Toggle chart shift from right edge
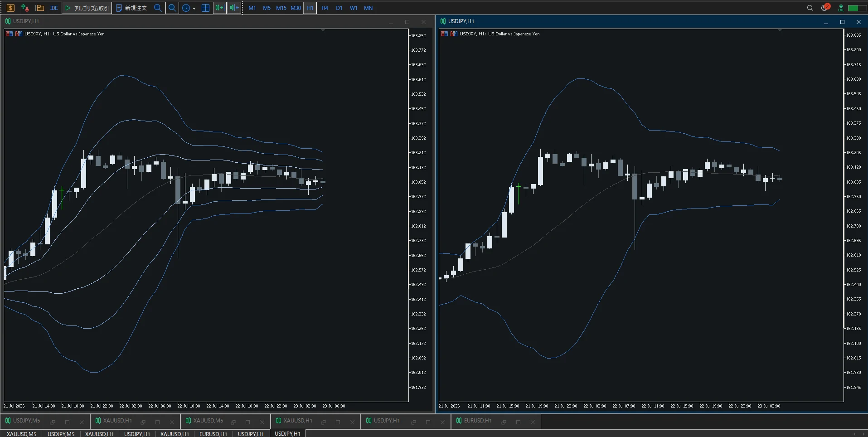The height and width of the screenshot is (437, 868). (x=234, y=8)
